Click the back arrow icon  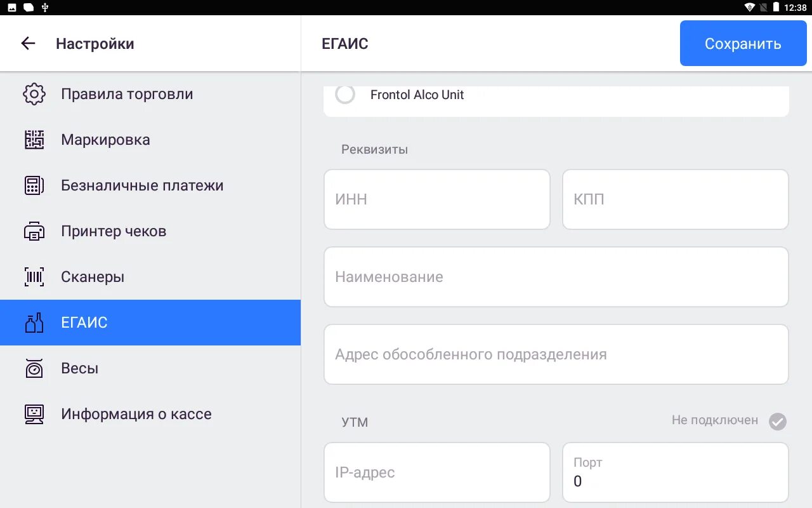[28, 43]
